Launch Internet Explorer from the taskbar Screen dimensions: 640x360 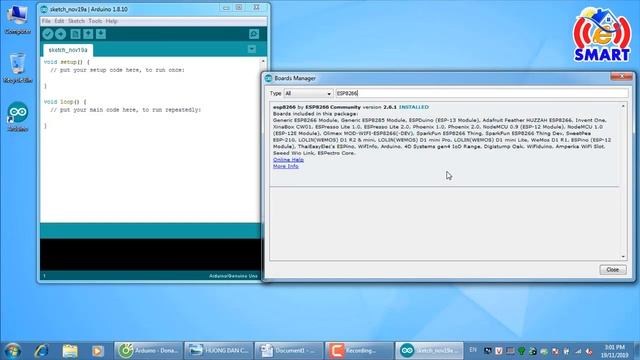pyautogui.click(x=41, y=351)
